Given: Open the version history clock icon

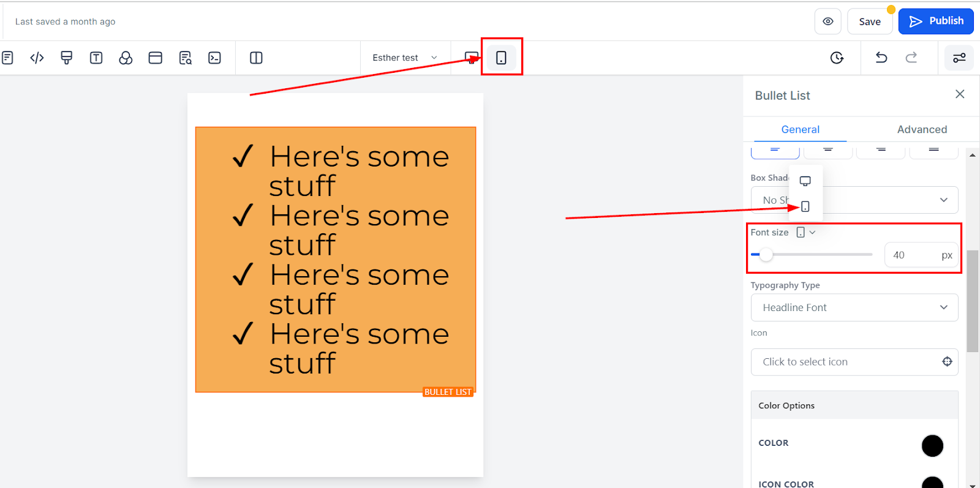Looking at the screenshot, I should (837, 58).
